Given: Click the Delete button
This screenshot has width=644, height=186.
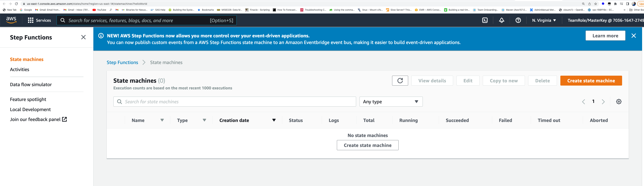Looking at the screenshot, I should click(542, 80).
